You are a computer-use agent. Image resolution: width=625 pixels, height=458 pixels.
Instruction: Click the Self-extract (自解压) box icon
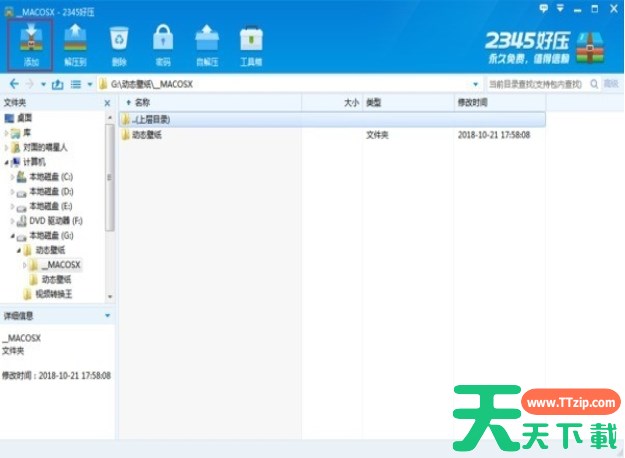[207, 44]
